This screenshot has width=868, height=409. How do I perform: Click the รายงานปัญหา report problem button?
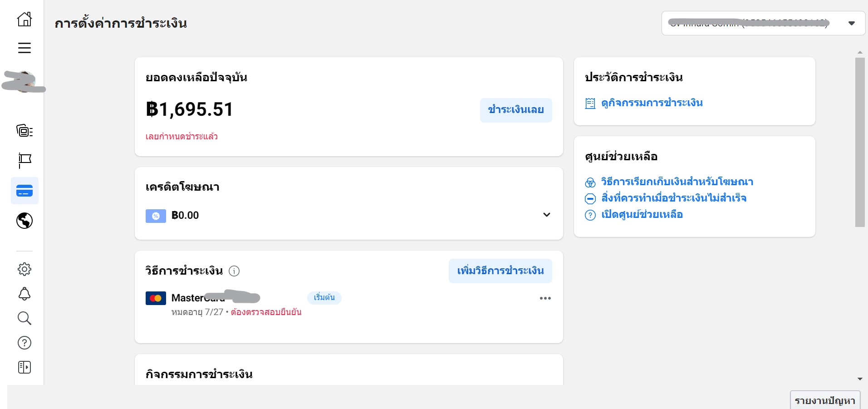point(825,400)
